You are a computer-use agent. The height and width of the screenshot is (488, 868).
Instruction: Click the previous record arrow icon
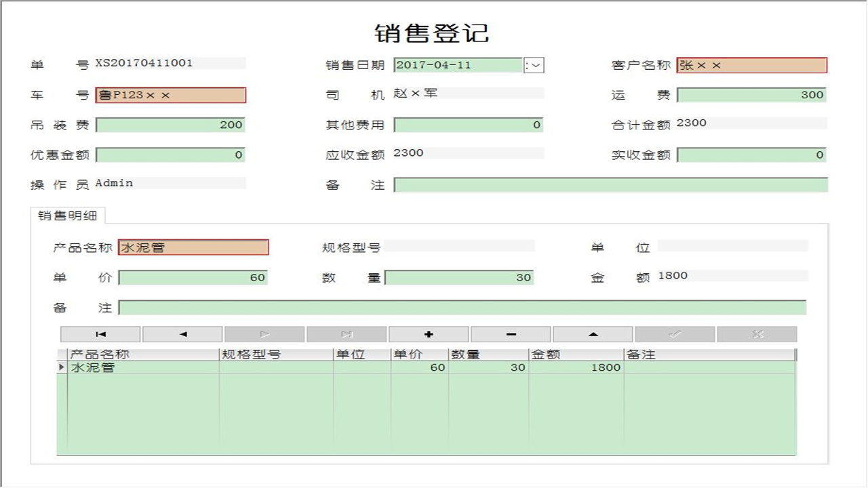coord(182,333)
